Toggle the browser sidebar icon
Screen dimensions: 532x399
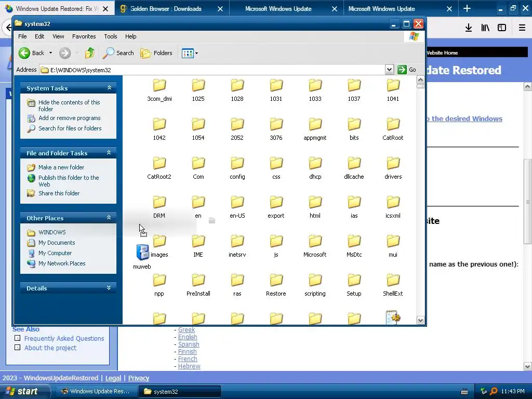click(x=502, y=28)
